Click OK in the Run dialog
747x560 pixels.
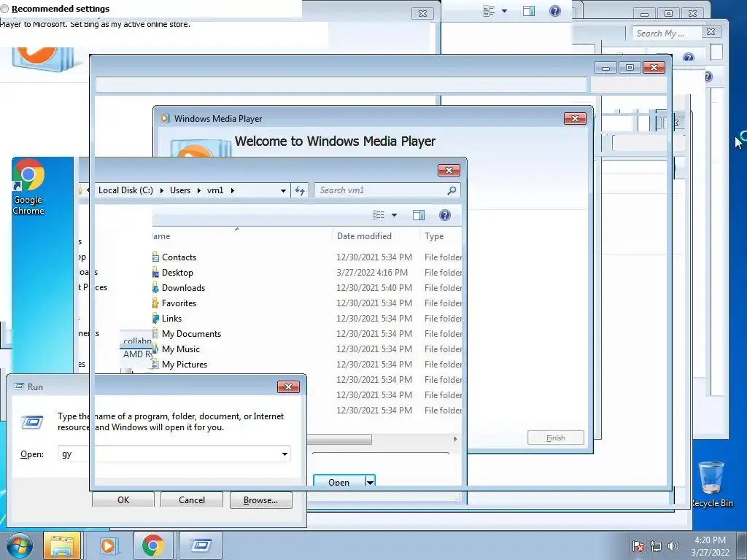[x=123, y=500]
